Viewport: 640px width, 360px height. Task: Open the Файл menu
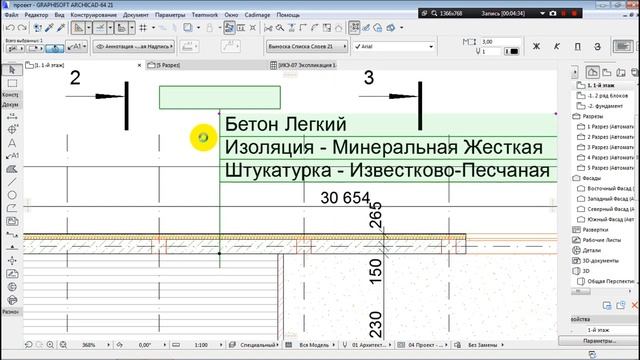coord(11,15)
